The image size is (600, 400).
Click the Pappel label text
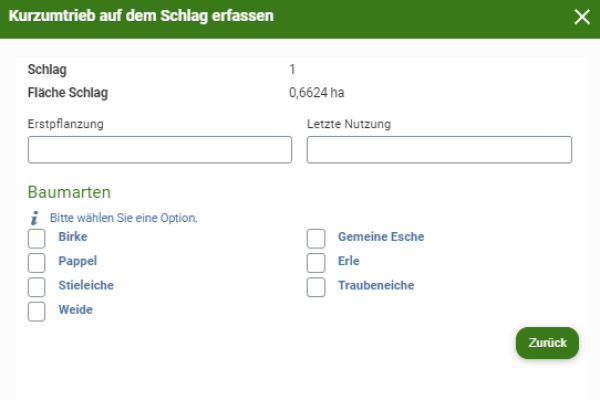(x=78, y=261)
